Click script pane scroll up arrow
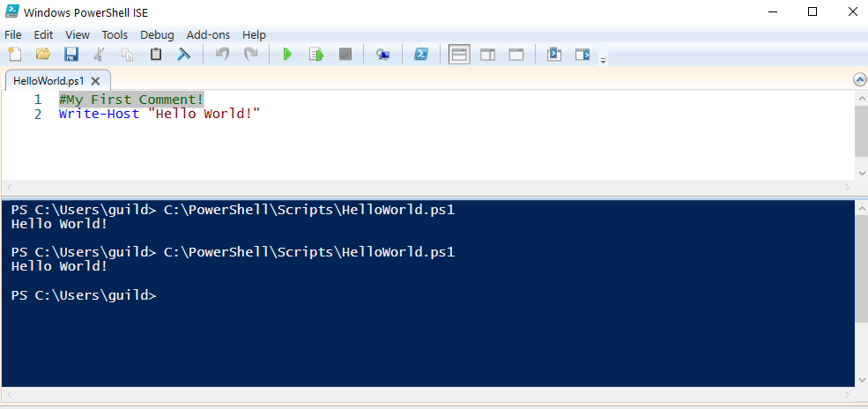The image size is (868, 409). pyautogui.click(x=861, y=98)
